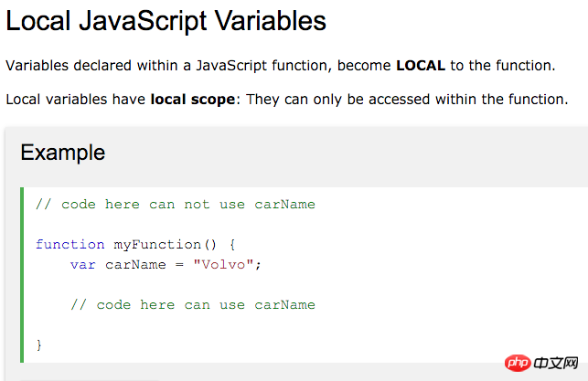Click the opening curly brace after myFunction()

tap(232, 244)
